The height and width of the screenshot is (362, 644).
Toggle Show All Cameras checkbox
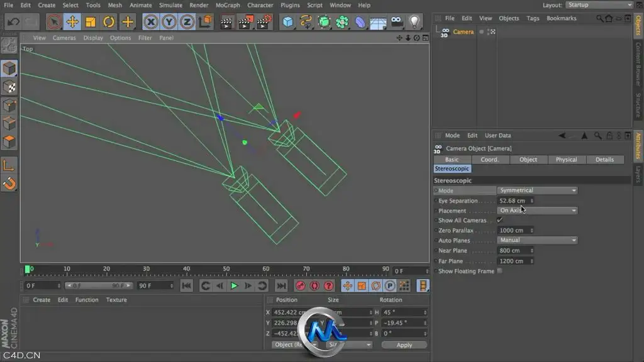[x=499, y=221]
